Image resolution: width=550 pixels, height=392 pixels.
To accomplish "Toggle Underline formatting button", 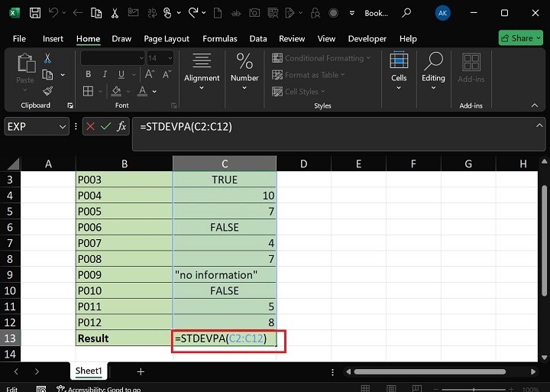I will [121, 75].
